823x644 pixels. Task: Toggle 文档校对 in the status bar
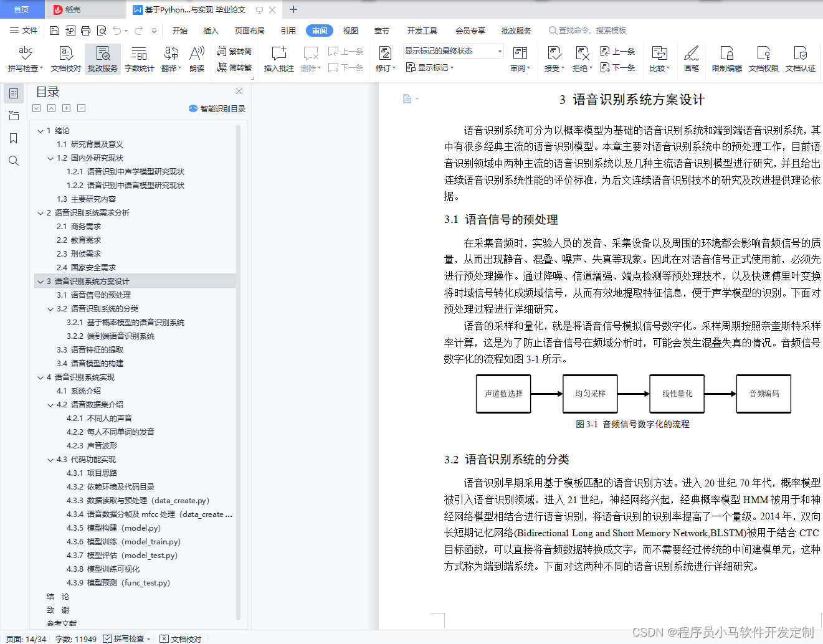[181, 639]
